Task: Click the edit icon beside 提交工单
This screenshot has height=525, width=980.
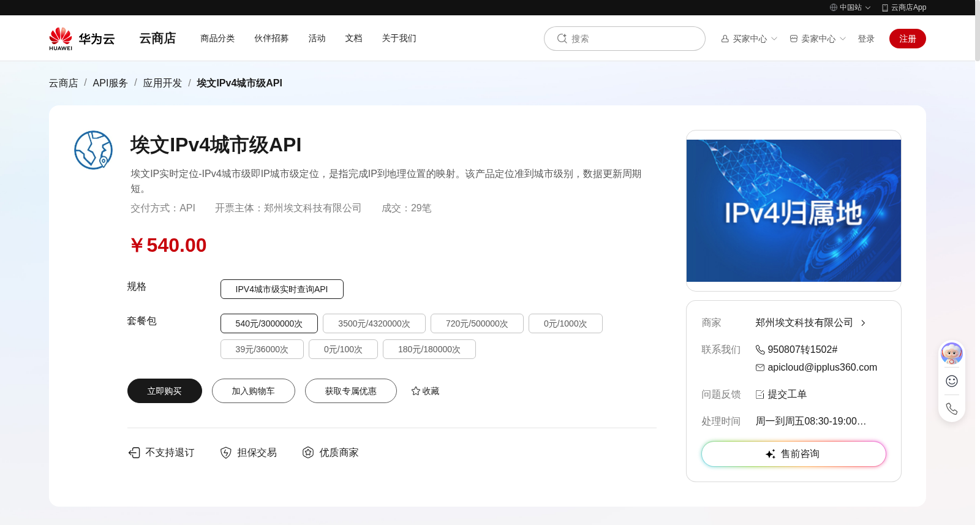Action: [x=759, y=395]
